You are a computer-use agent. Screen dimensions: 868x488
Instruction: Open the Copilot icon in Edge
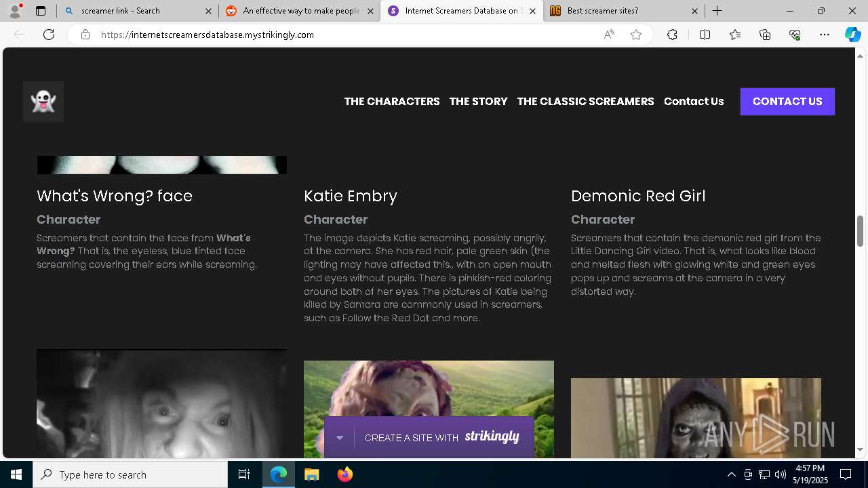853,35
